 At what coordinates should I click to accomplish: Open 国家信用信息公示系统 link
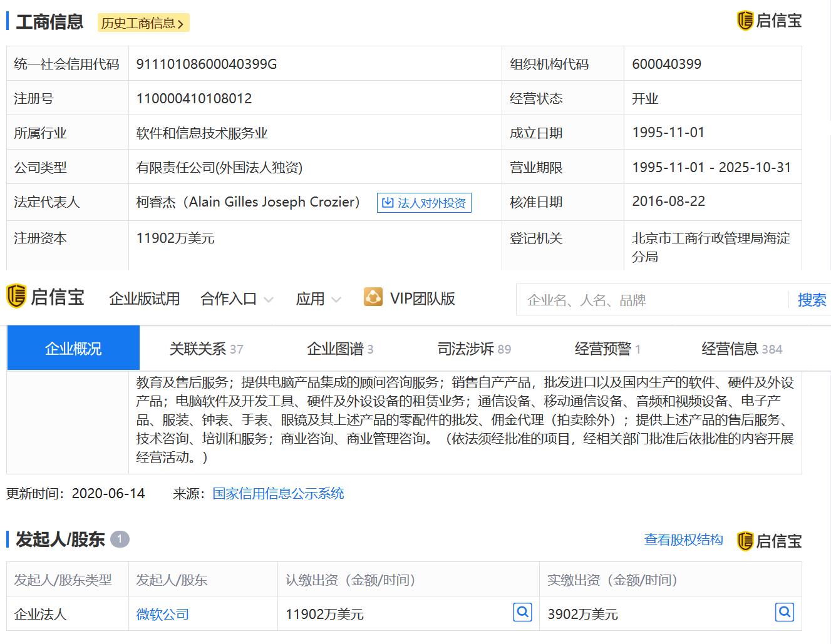[x=277, y=494]
